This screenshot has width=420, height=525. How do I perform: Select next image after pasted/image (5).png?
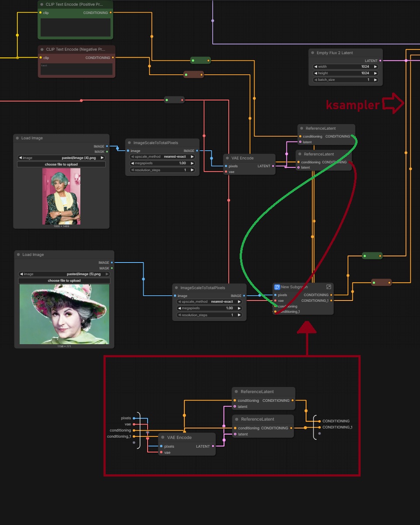pyautogui.click(x=107, y=274)
